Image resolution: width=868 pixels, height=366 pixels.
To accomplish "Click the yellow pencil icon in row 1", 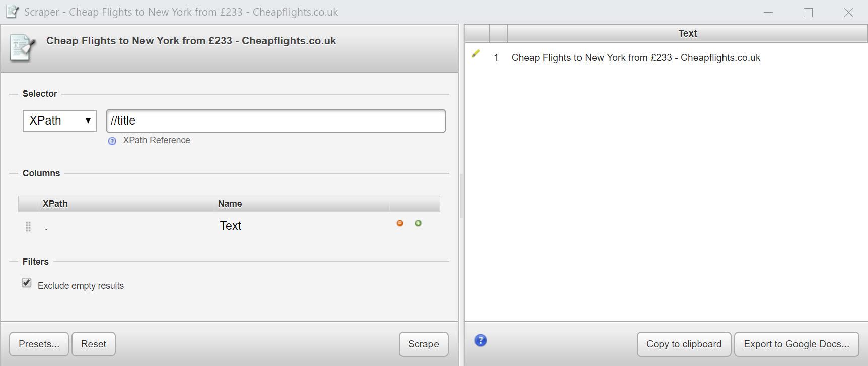I will click(x=476, y=53).
